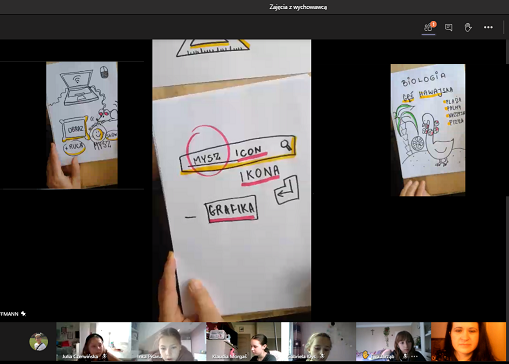Click the circular profile avatar in the strip

pyautogui.click(x=39, y=342)
